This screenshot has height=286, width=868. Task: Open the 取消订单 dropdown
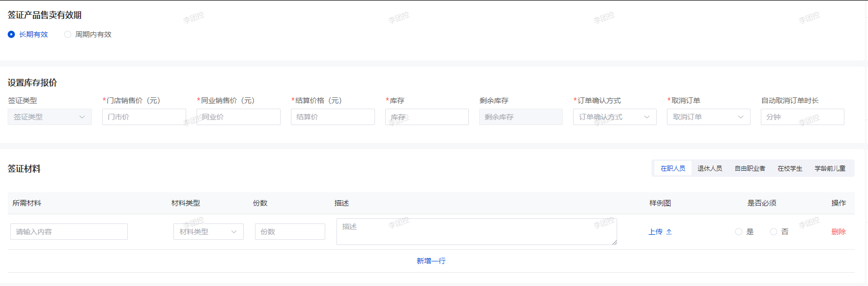pos(708,117)
